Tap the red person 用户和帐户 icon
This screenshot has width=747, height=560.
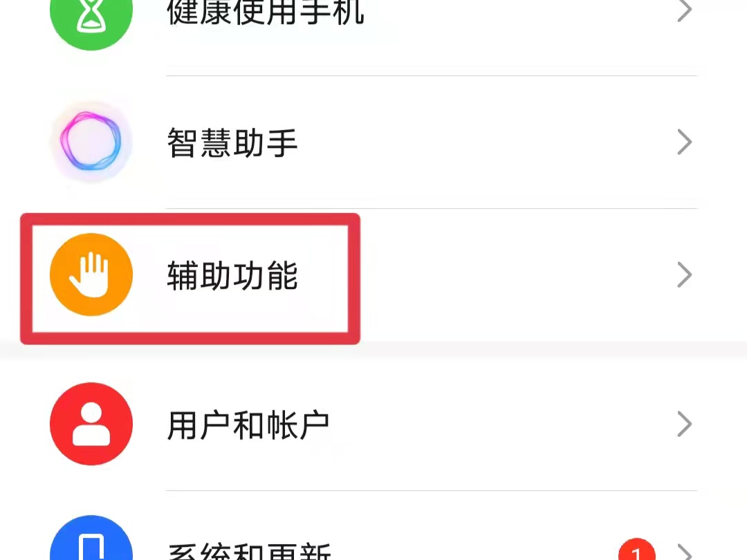click(91, 424)
